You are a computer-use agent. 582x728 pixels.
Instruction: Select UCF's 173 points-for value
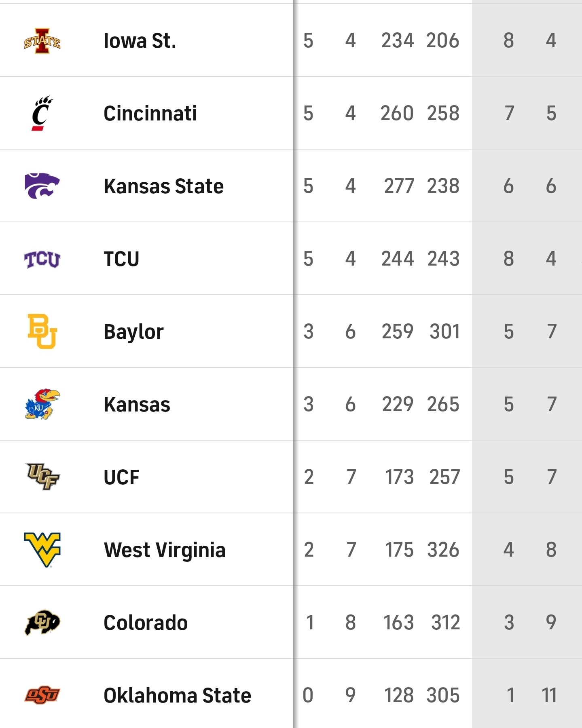(x=399, y=477)
